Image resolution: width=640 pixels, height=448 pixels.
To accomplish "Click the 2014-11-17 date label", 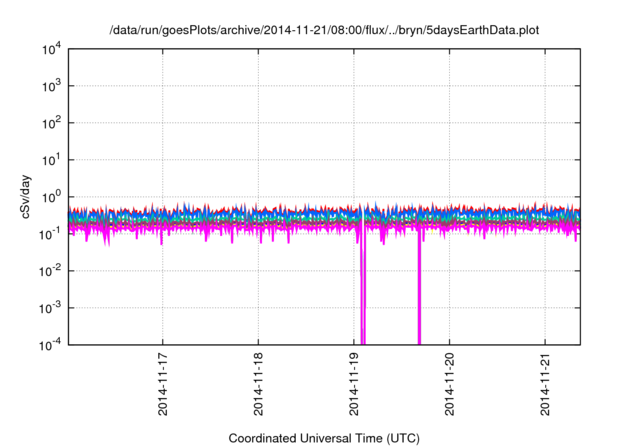I will coord(162,384).
